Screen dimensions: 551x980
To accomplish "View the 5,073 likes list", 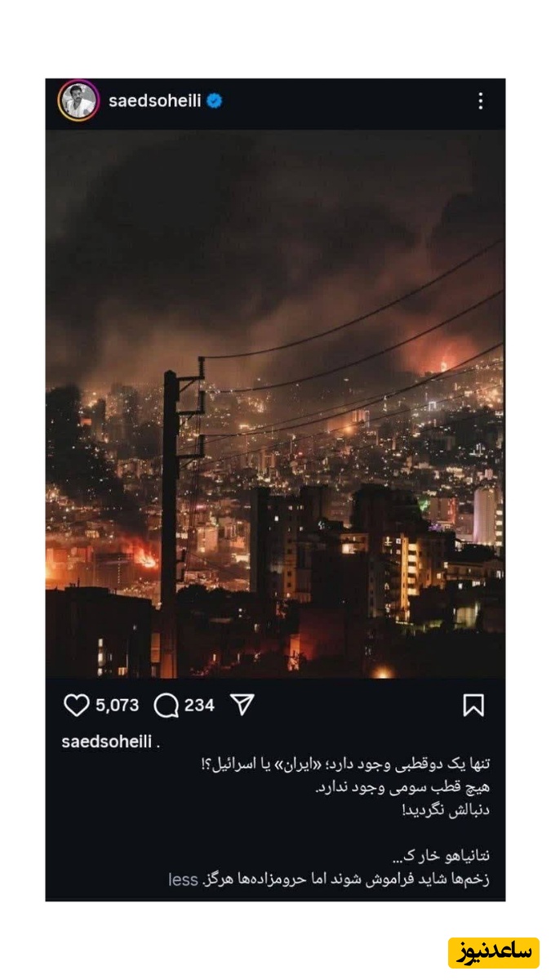I will pyautogui.click(x=118, y=705).
